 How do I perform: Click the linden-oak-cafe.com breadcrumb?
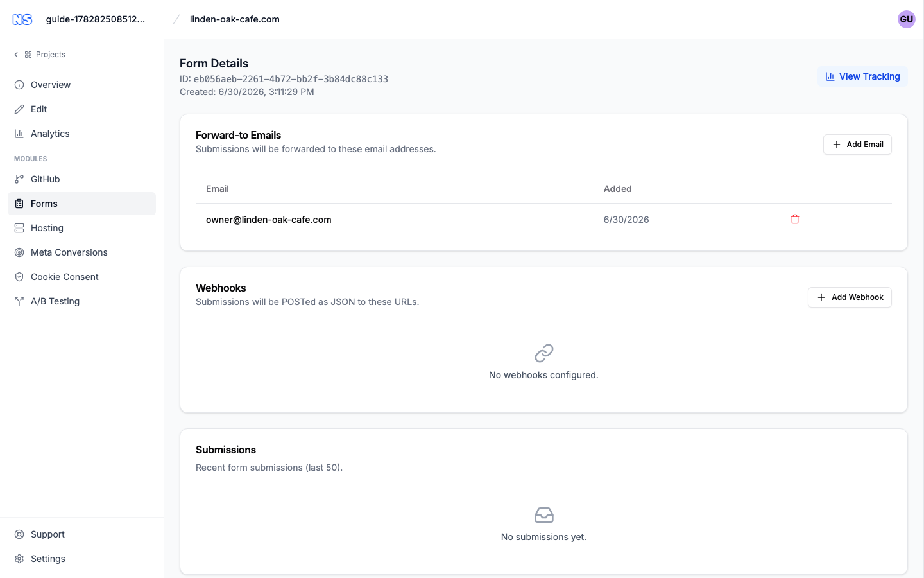tap(235, 19)
